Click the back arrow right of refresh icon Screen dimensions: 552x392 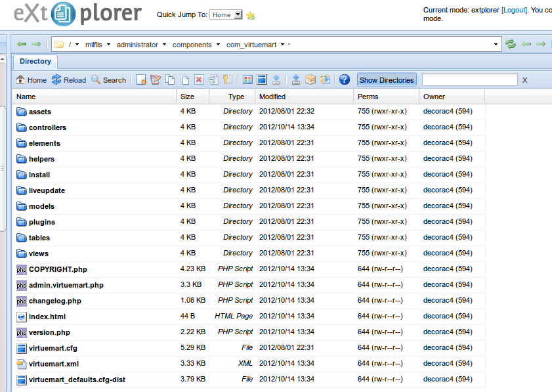coord(526,44)
